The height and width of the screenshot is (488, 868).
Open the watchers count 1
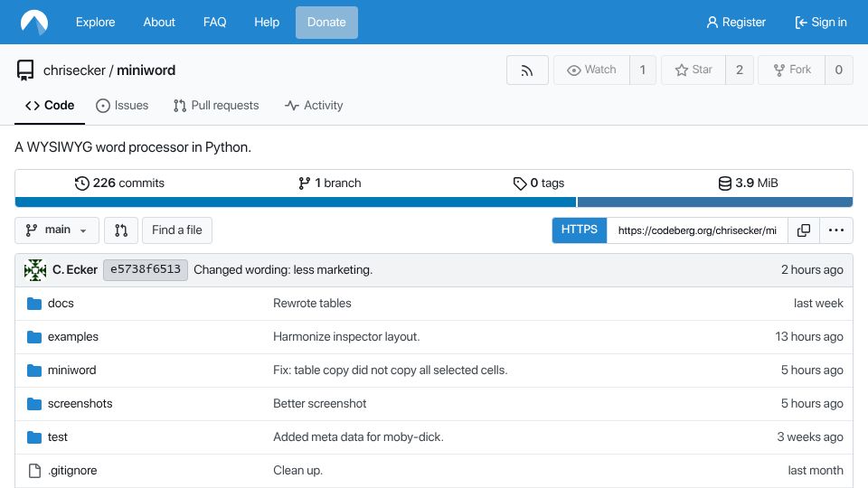[643, 70]
